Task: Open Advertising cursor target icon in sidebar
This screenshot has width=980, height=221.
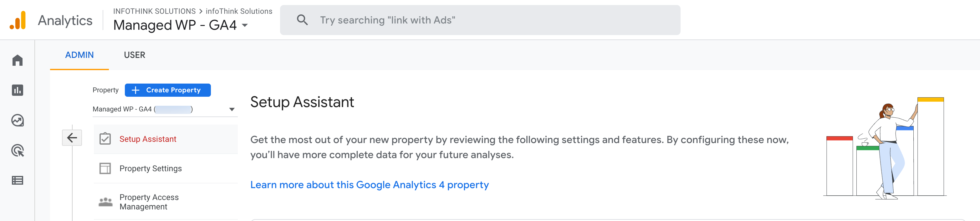Action: pyautogui.click(x=18, y=151)
